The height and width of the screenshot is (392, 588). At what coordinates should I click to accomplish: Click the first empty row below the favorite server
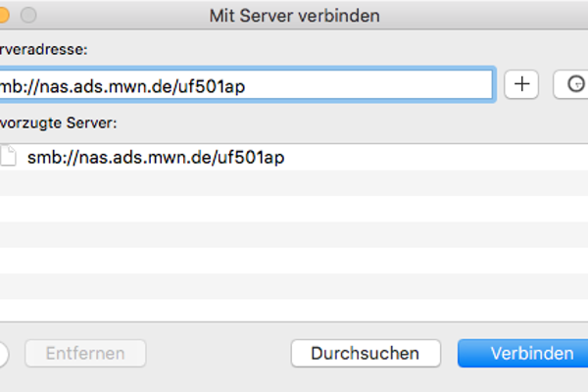point(294,182)
